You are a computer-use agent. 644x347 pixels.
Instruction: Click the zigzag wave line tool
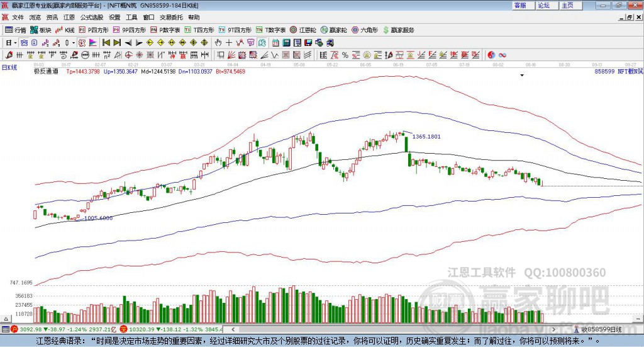point(274,55)
